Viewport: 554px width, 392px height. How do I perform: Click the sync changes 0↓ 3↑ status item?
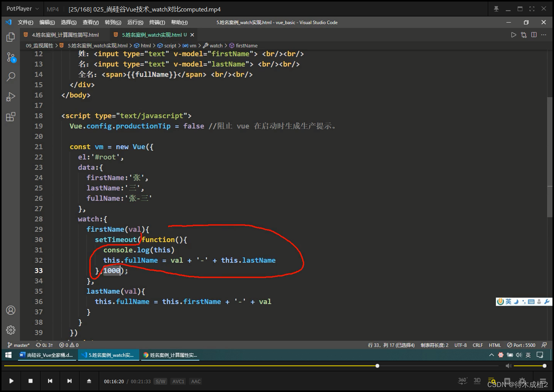(44, 345)
